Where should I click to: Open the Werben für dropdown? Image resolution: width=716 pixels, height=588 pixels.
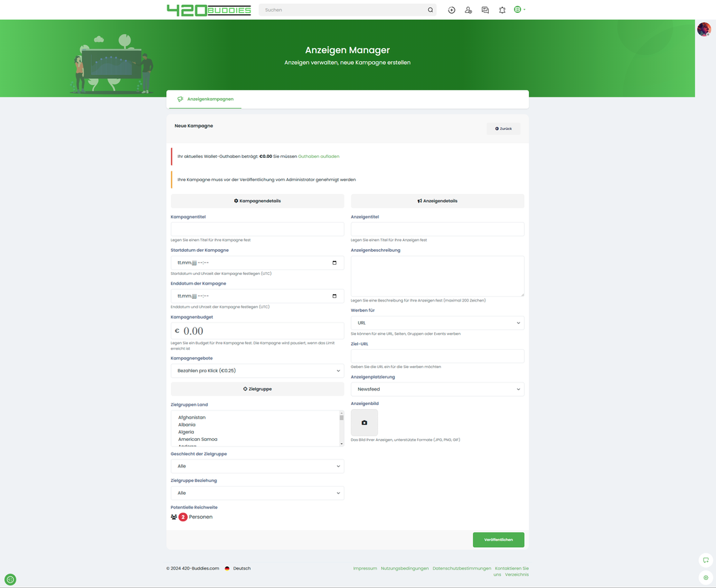[437, 323]
